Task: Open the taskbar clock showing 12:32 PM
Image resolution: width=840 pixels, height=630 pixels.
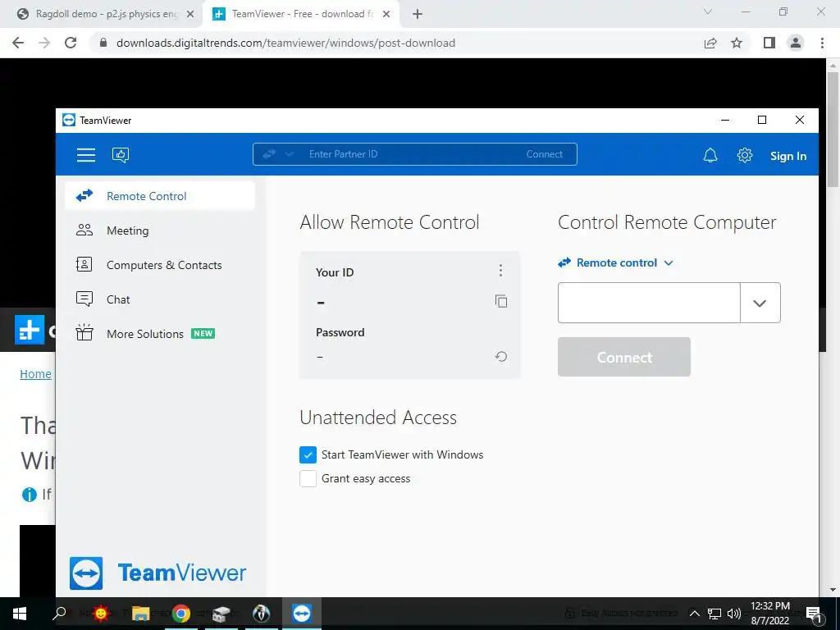Action: click(769, 614)
